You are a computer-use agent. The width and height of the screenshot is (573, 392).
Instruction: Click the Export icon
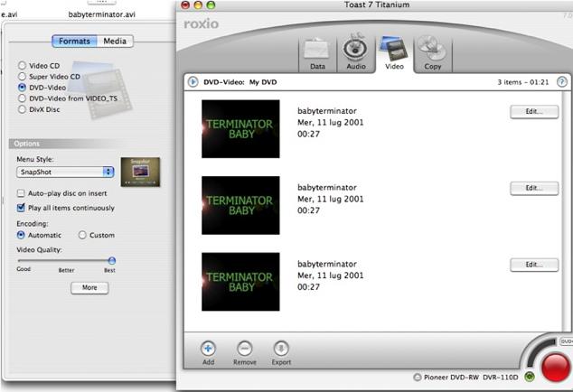pyautogui.click(x=281, y=348)
